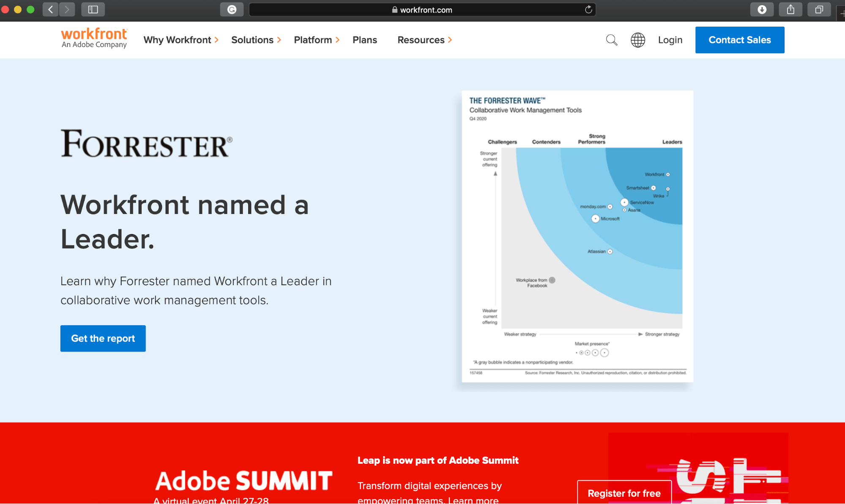
Task: Click the Forrester Wave chart image
Action: (577, 237)
